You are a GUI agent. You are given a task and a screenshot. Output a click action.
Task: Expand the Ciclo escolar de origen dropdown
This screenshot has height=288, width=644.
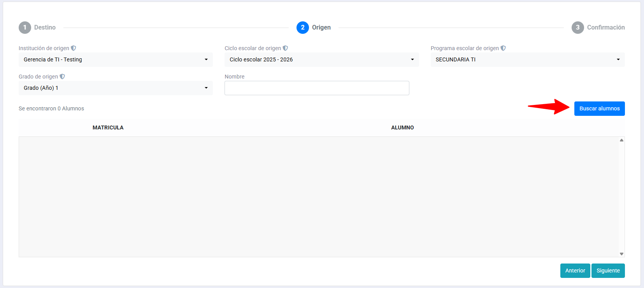[x=321, y=59]
